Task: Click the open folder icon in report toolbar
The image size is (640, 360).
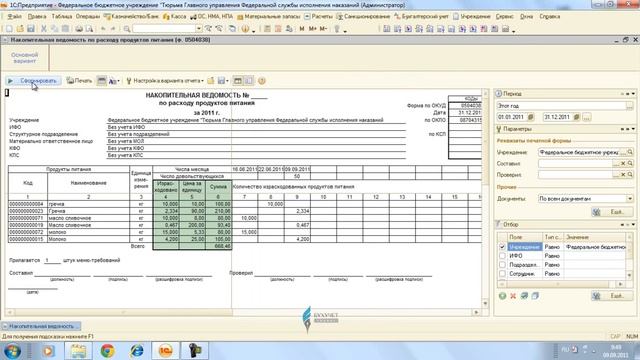Action: (211, 81)
